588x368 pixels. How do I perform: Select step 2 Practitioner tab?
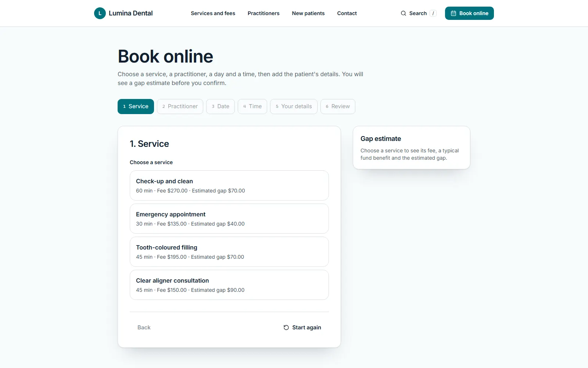pyautogui.click(x=180, y=106)
